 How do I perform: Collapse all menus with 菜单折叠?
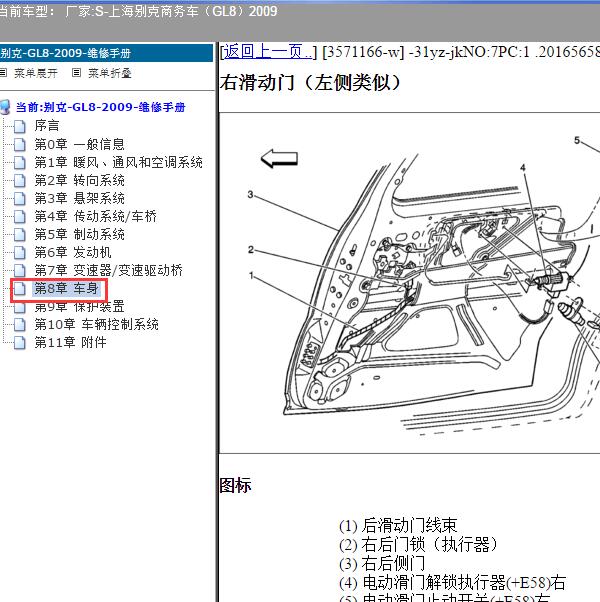(110, 73)
